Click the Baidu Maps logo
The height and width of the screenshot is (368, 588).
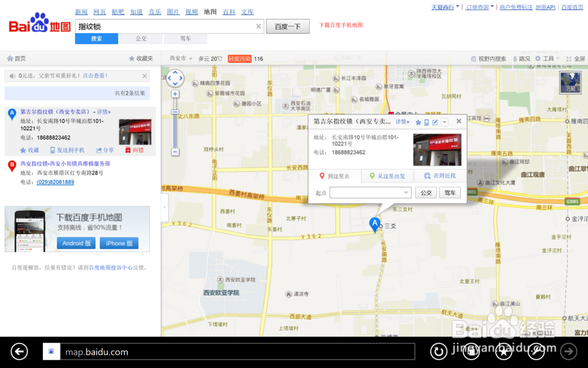point(40,24)
